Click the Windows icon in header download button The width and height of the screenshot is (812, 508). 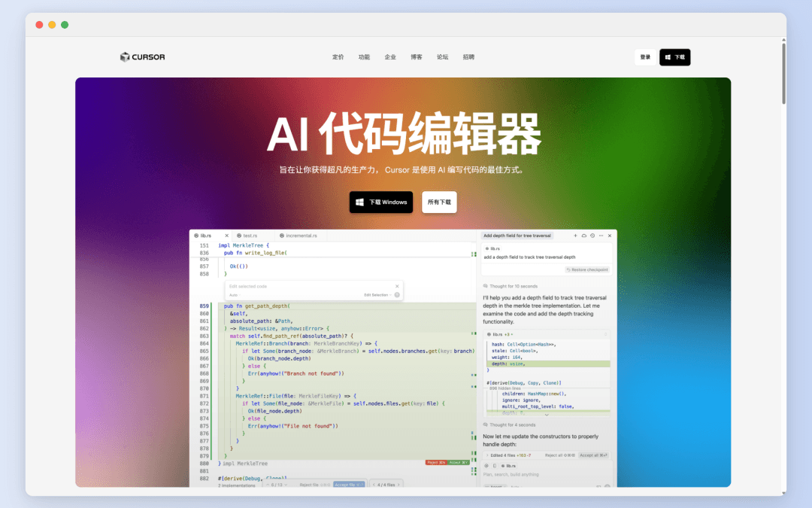coord(668,57)
